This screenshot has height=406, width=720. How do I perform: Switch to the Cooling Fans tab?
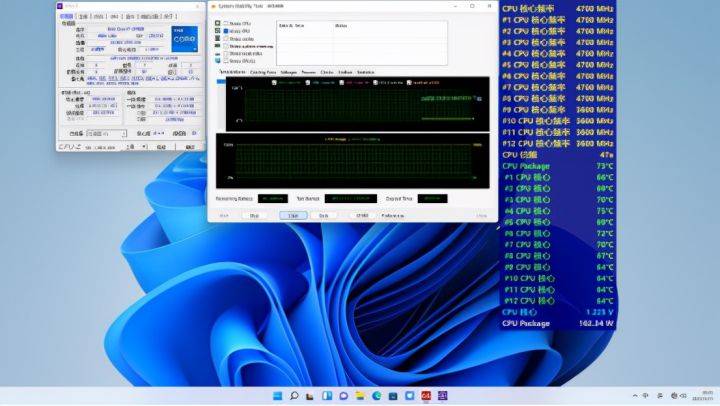263,72
